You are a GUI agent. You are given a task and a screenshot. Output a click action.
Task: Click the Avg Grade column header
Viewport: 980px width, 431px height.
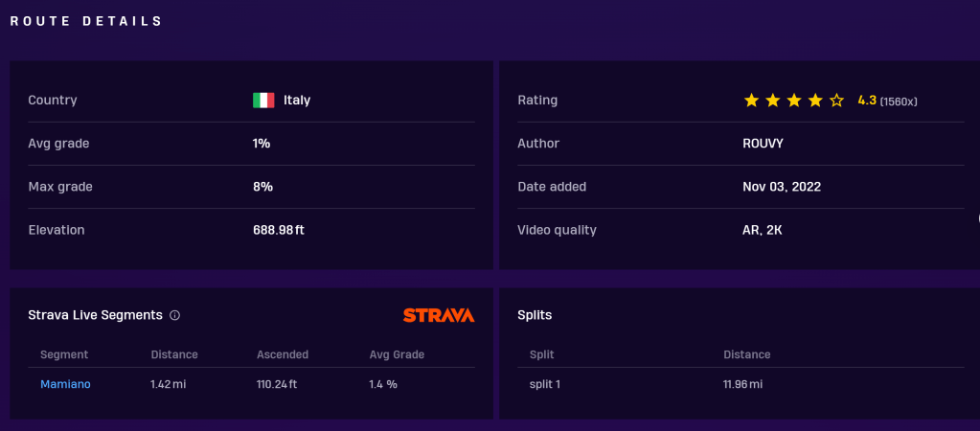click(x=397, y=354)
